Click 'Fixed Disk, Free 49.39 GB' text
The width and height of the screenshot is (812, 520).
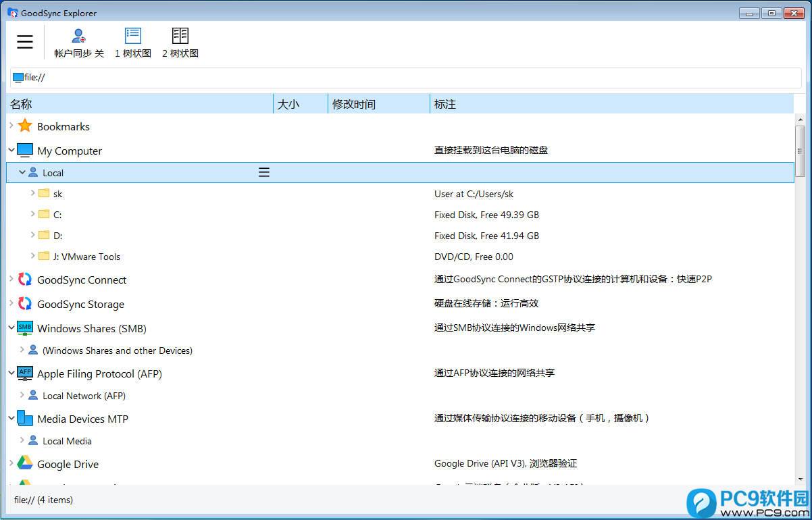[x=486, y=215]
